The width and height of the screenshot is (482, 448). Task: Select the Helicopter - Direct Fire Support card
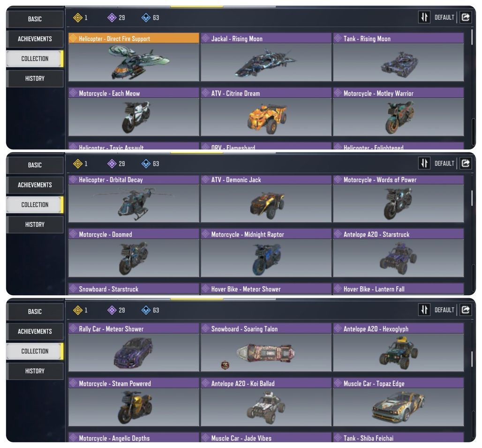[x=134, y=57]
